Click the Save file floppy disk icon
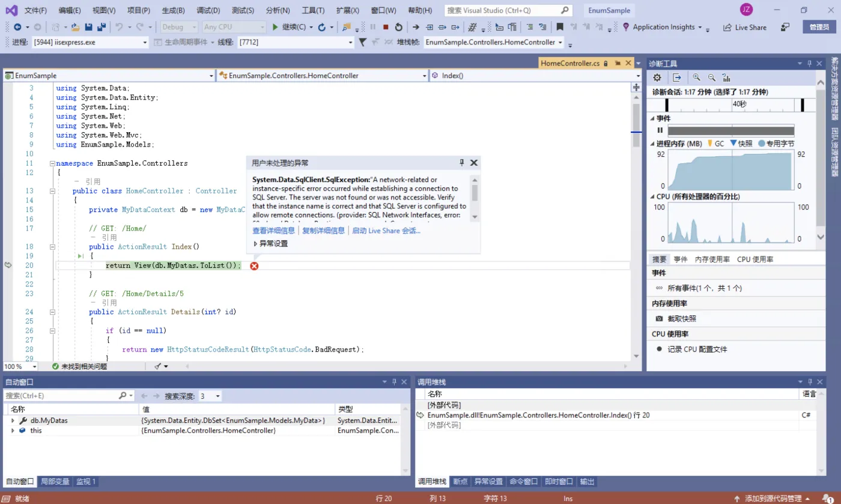 click(89, 27)
